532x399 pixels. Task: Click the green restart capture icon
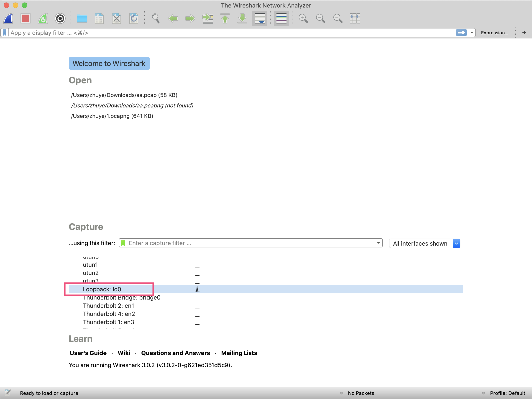click(x=43, y=18)
